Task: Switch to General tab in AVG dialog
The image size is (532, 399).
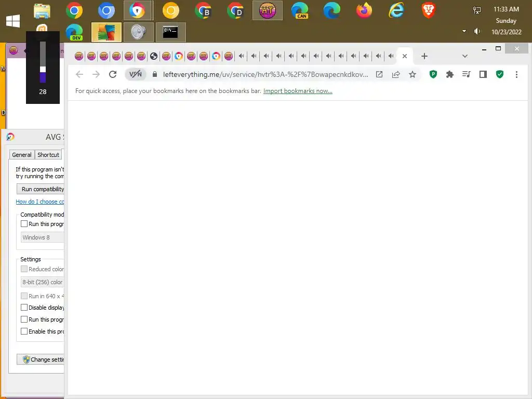Action: pos(22,155)
